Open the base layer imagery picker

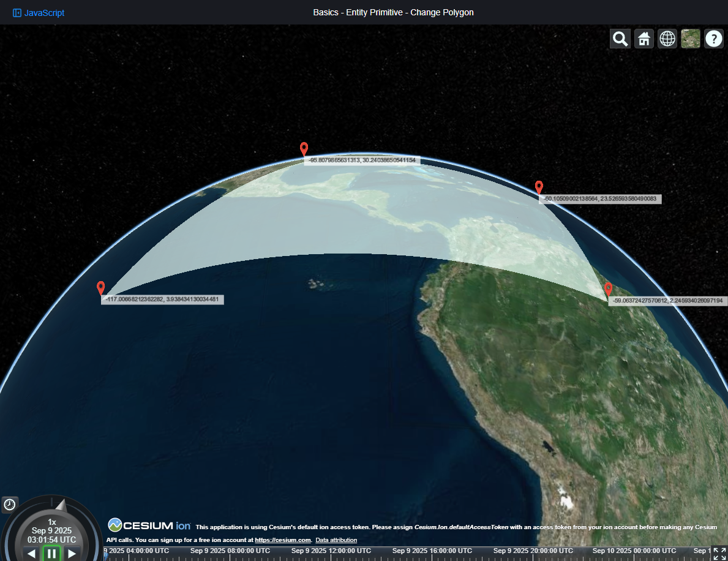691,39
